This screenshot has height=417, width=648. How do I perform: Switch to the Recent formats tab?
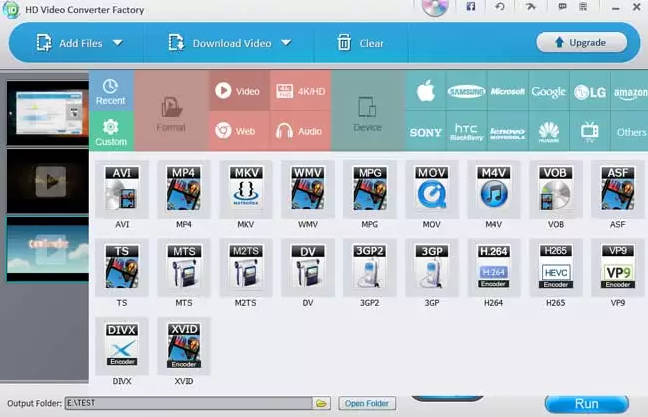pos(111,91)
